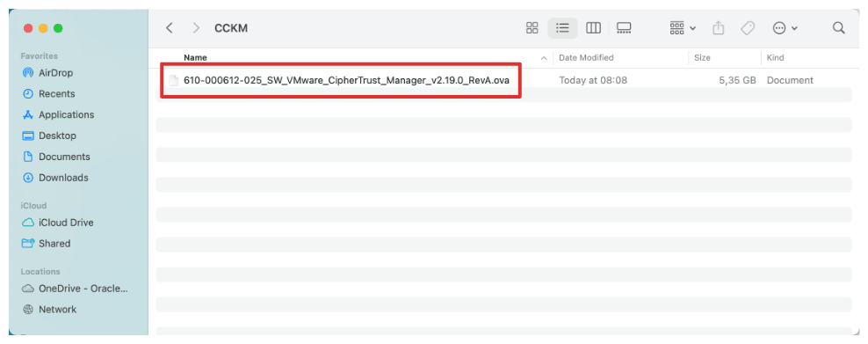Click the 'Today at 08:08' date cell

pos(593,80)
